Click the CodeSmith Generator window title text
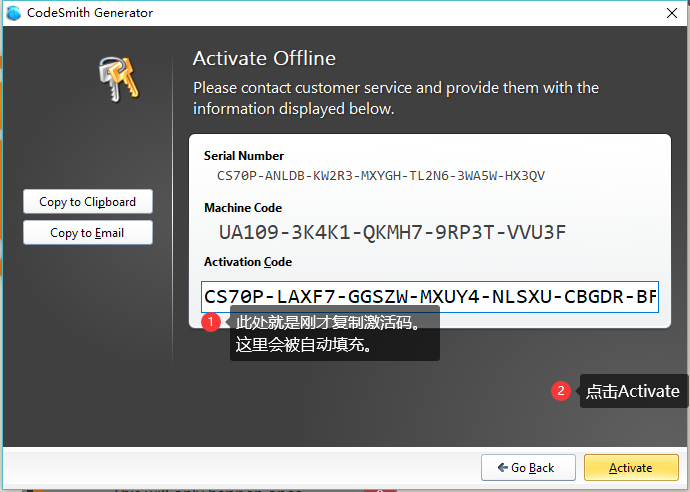Viewport: 690px width, 492px height. point(90,13)
